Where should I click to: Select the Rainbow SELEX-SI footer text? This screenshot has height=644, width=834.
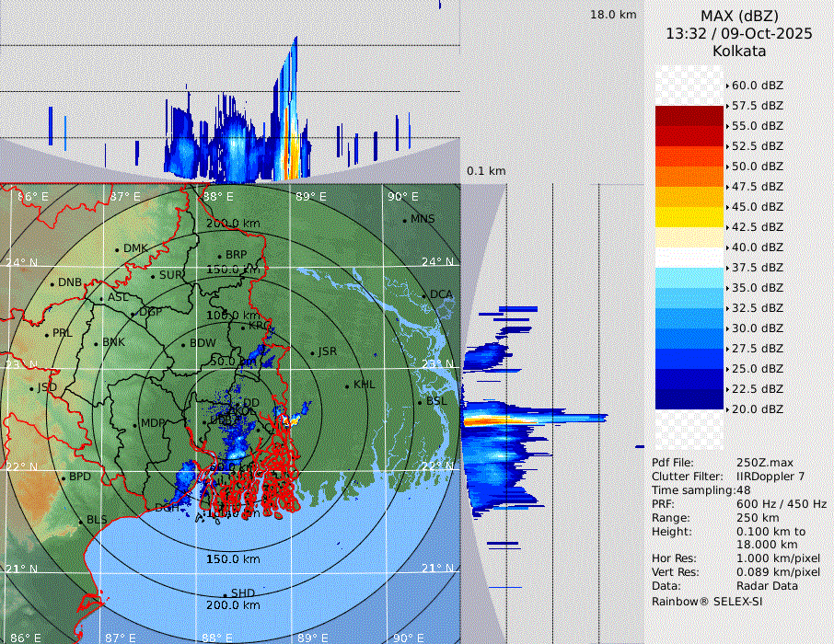707,601
